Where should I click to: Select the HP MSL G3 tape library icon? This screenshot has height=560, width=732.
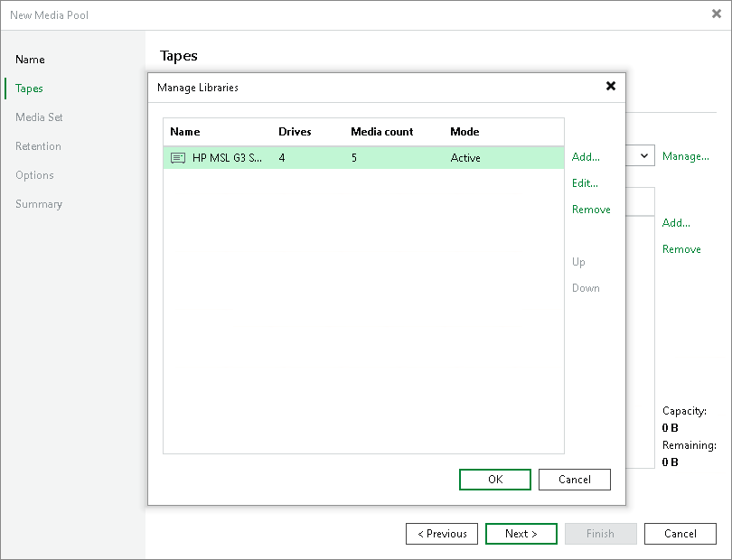point(177,157)
